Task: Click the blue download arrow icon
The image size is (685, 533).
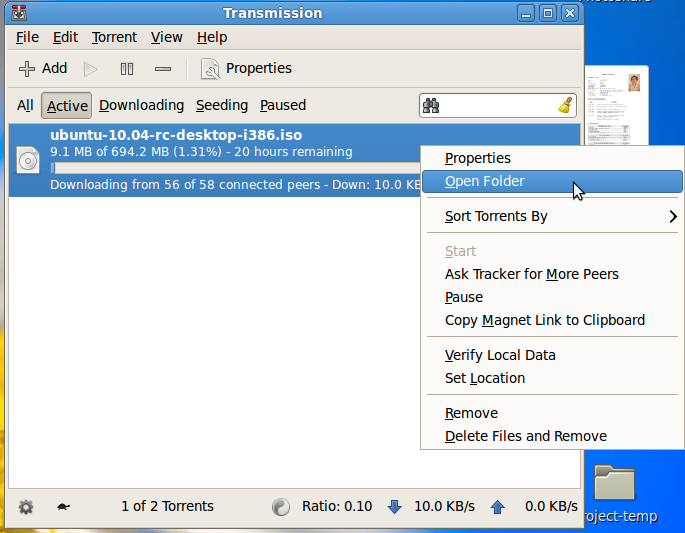Action: pyautogui.click(x=394, y=507)
